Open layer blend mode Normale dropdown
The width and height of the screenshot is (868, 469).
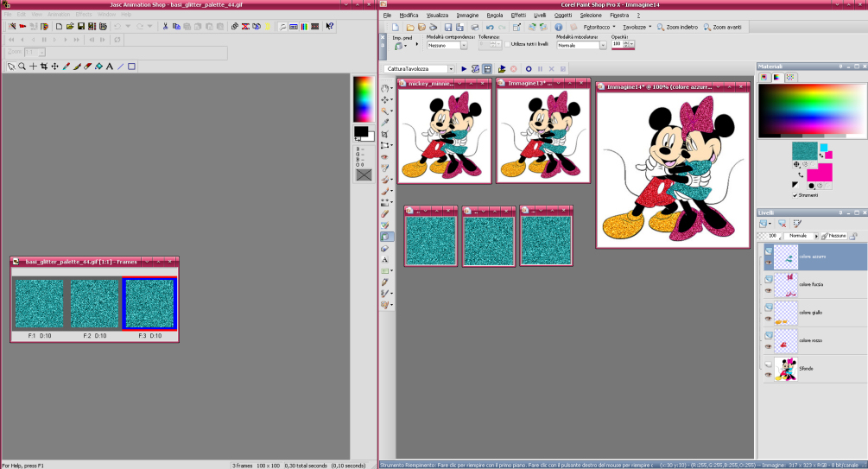click(x=814, y=236)
